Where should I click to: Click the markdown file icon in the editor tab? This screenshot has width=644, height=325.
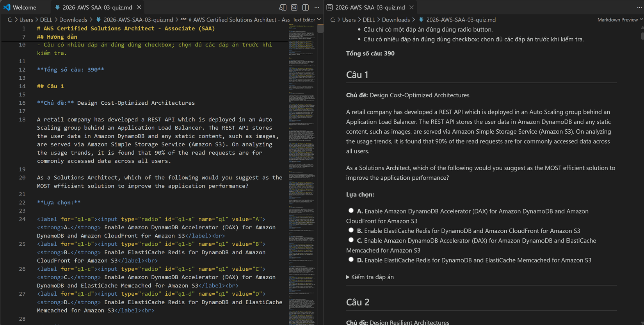pyautogui.click(x=57, y=7)
